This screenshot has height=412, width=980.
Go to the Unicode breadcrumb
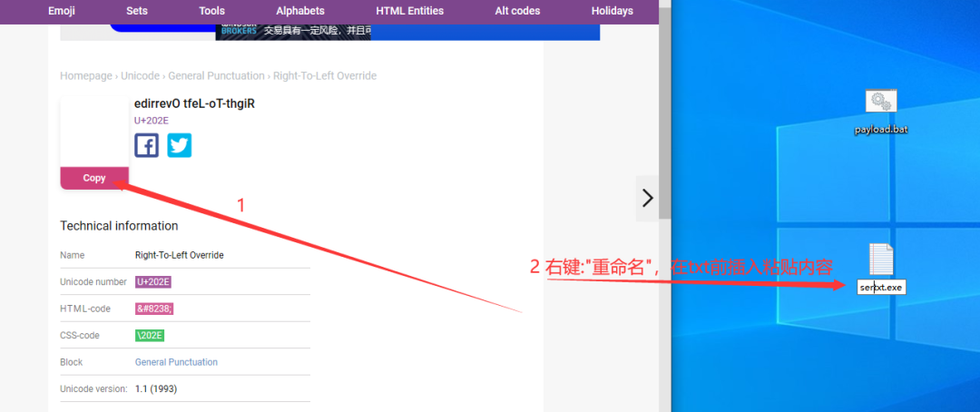coord(140,75)
